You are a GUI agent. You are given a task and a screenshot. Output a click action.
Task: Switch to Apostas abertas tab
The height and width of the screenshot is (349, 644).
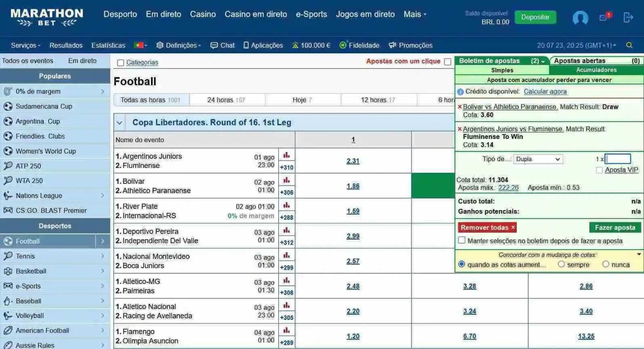(x=596, y=61)
